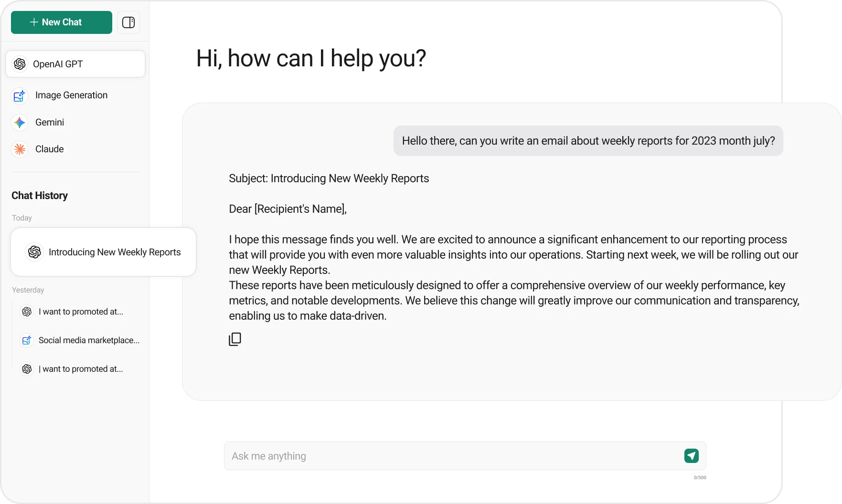The height and width of the screenshot is (504, 842).
Task: Select the Today section label
Action: click(x=21, y=218)
